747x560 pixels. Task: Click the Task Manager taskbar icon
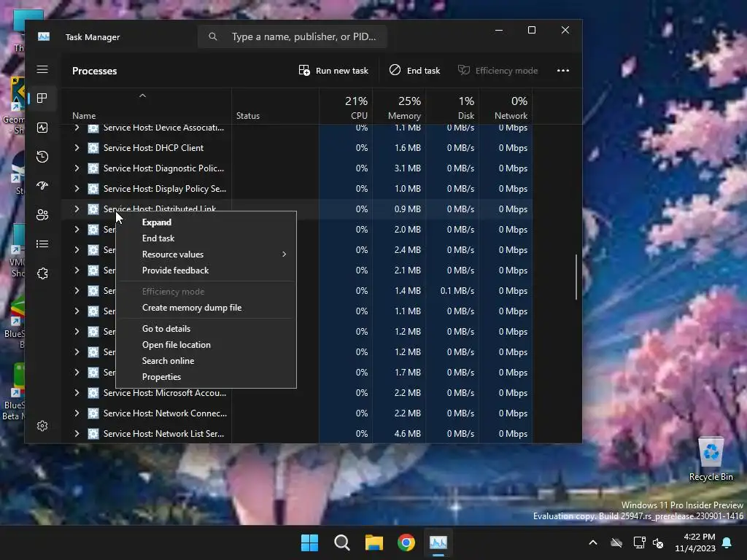[x=438, y=542]
